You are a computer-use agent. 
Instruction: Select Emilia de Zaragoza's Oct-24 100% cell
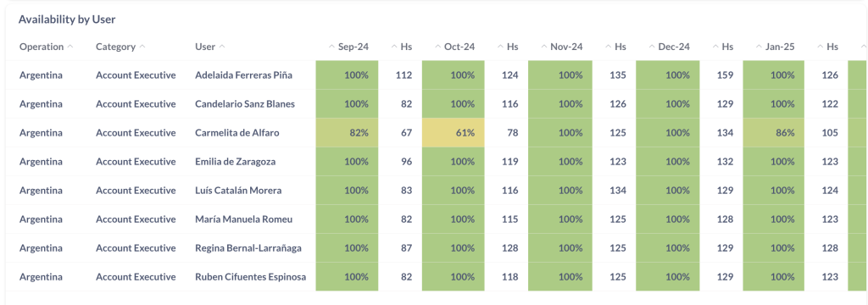[x=453, y=162]
